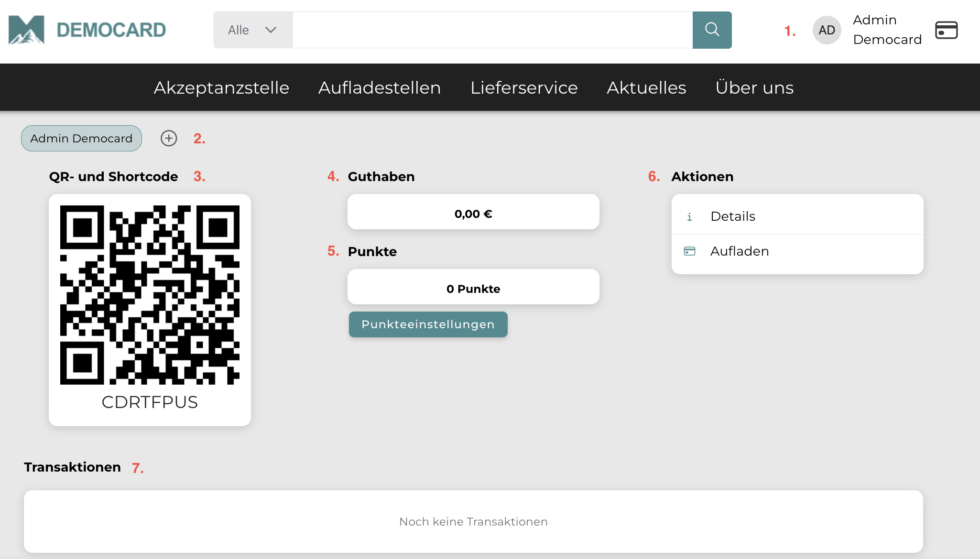
Task: Navigate to Über uns page
Action: (x=754, y=88)
